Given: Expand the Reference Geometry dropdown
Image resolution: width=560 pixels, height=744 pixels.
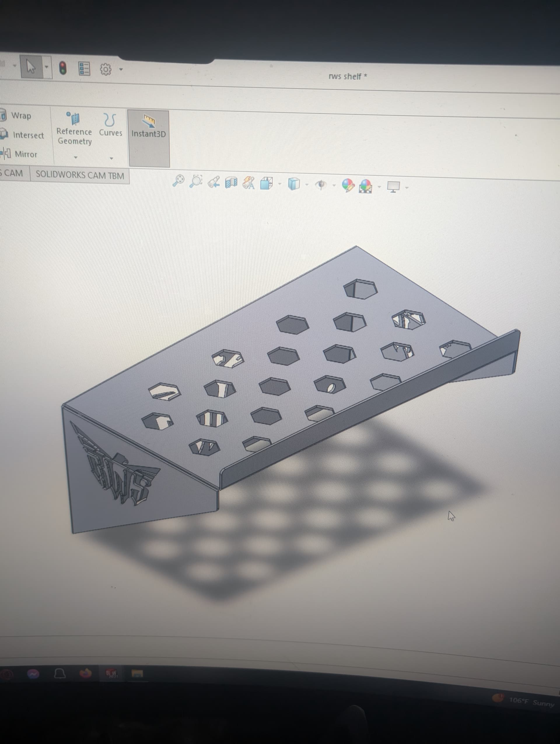Looking at the screenshot, I should 76,157.
